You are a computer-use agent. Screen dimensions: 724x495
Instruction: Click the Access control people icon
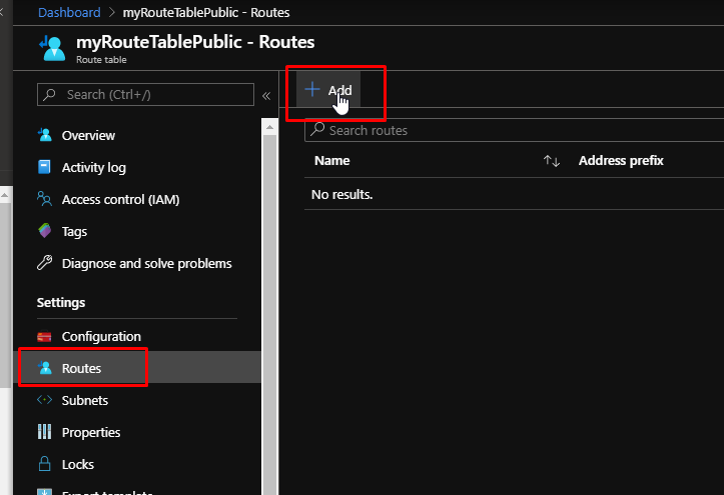click(44, 199)
